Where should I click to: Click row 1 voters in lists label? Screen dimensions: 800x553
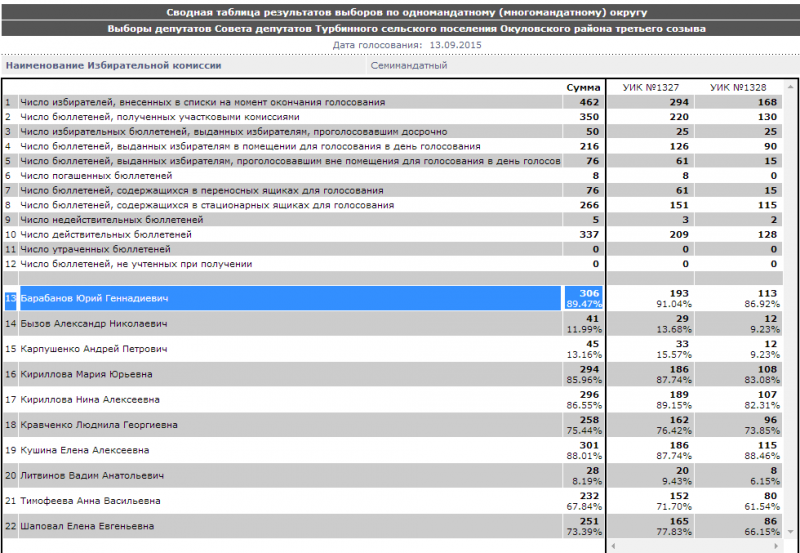[x=203, y=102]
